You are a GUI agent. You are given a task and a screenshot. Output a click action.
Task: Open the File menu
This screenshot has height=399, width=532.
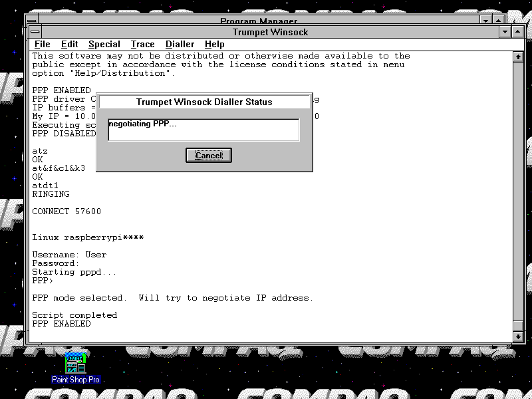[42, 45]
